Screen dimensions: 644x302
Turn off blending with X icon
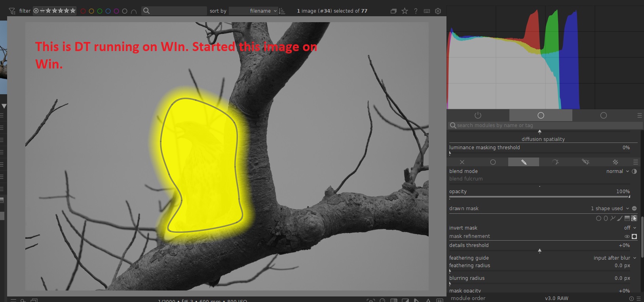[462, 162]
